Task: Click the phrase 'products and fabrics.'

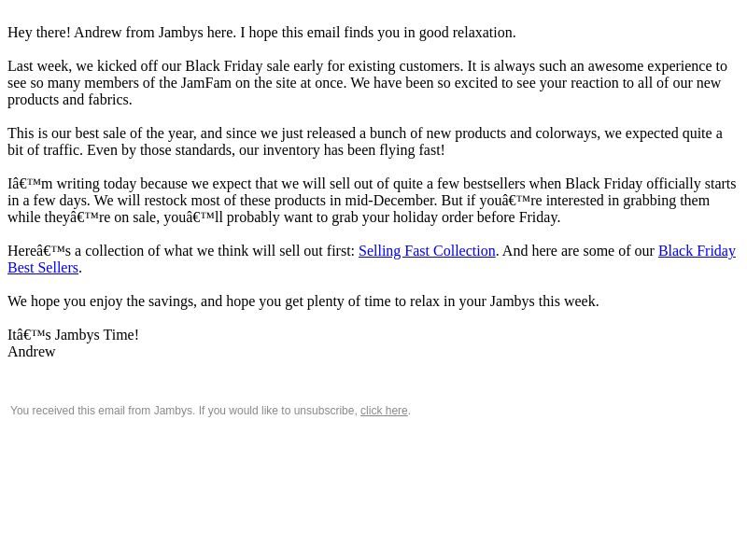Action: coord(69,100)
